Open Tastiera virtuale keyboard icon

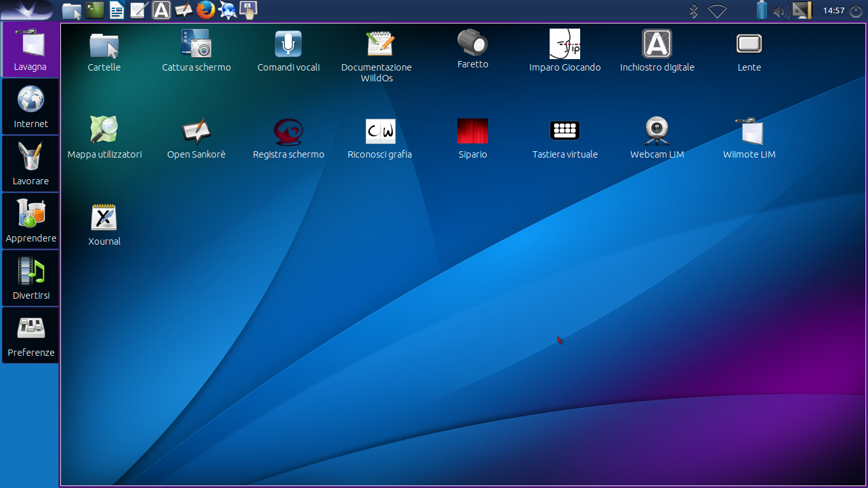(565, 131)
